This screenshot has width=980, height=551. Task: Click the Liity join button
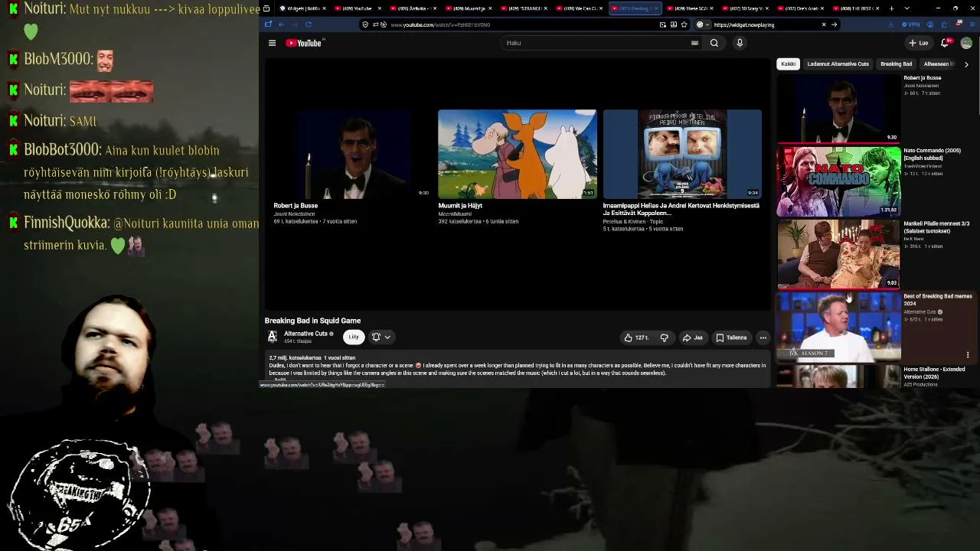(354, 337)
